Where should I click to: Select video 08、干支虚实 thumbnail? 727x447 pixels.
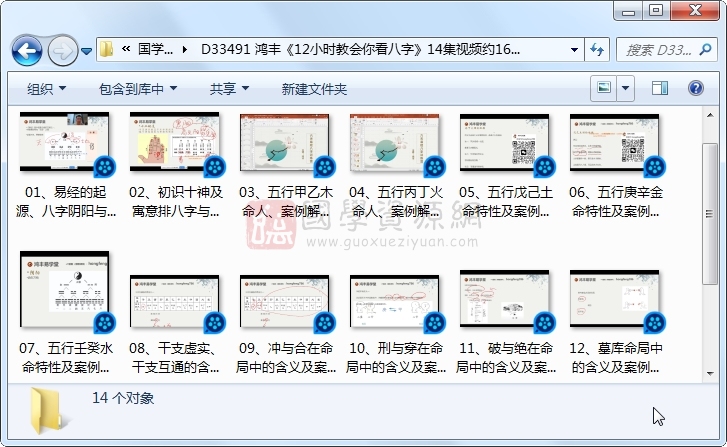[x=174, y=302]
